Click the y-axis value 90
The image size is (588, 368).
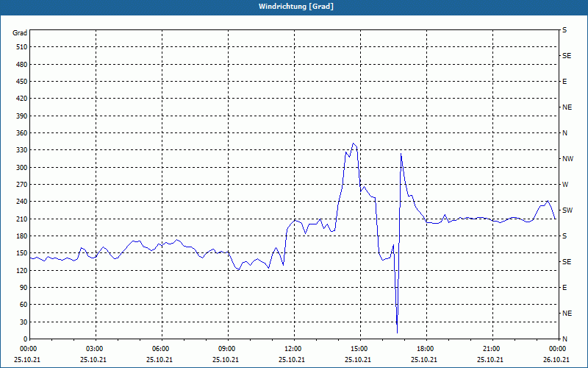(x=24, y=288)
